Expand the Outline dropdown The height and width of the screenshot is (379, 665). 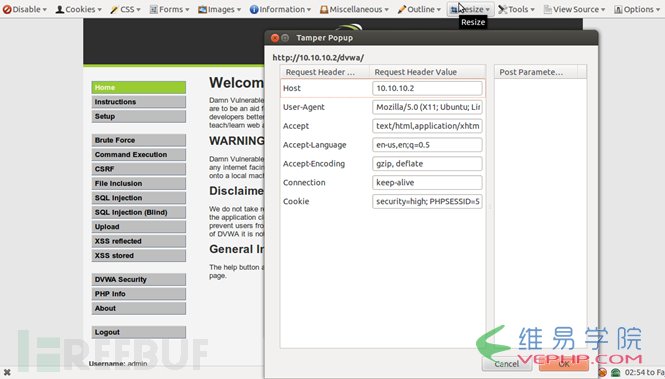pos(419,9)
